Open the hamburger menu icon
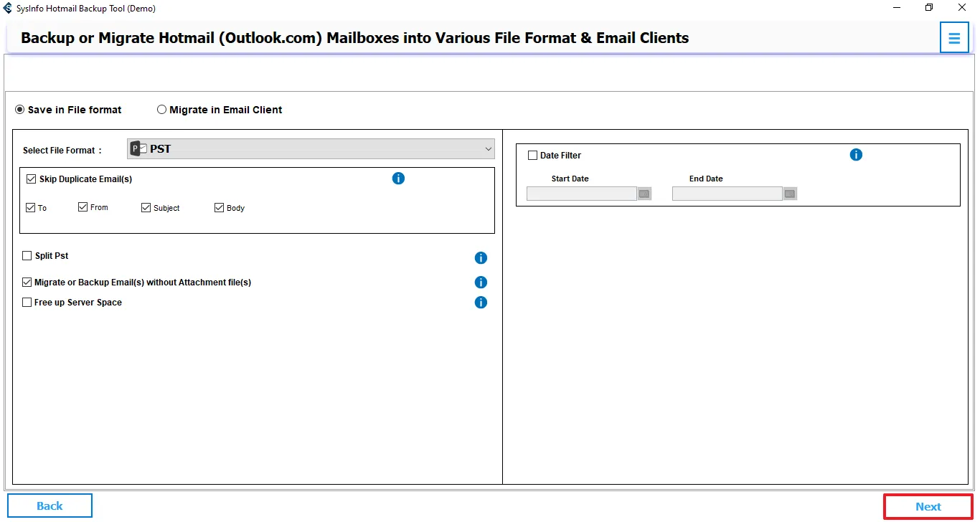The height and width of the screenshot is (522, 980). (954, 38)
